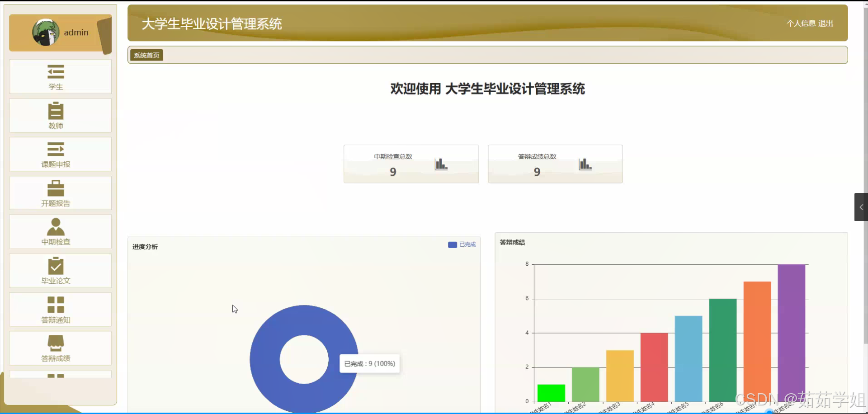This screenshot has width=868, height=414.
Task: Click the bright green 学生姓名1 bar
Action: 551,393
